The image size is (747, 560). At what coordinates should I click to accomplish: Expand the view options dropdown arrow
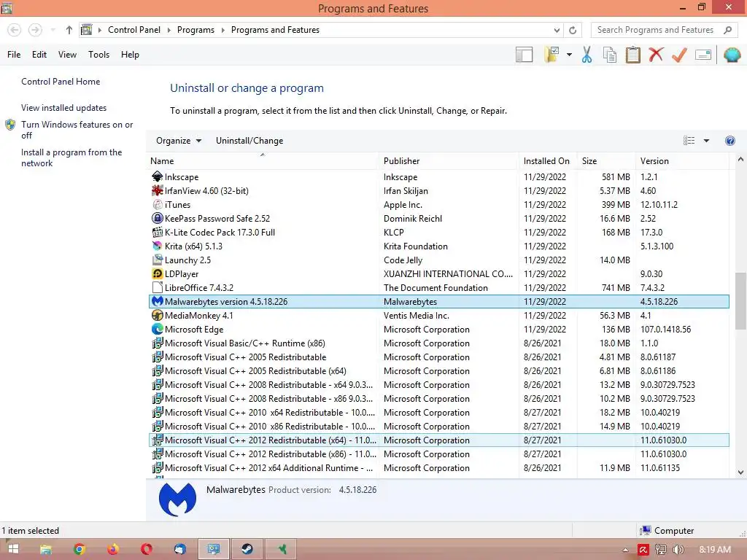point(706,141)
